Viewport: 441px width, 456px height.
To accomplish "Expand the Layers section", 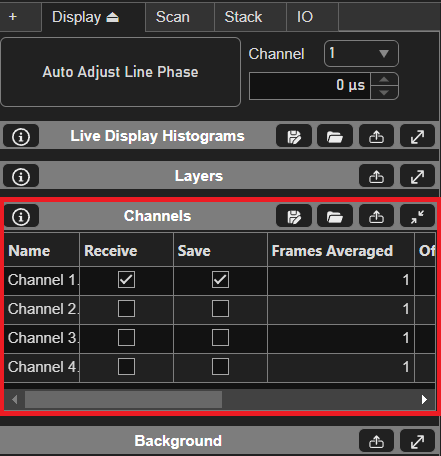I will [417, 176].
